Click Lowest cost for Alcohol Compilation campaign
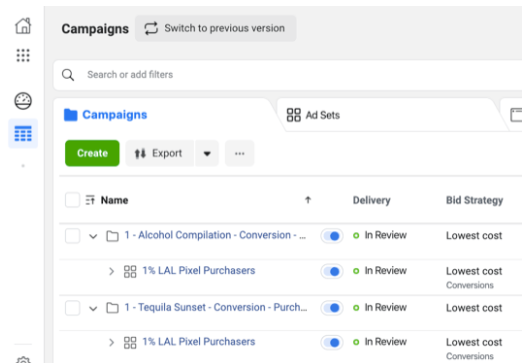Image resolution: width=522 pixels, height=363 pixels. (474, 236)
